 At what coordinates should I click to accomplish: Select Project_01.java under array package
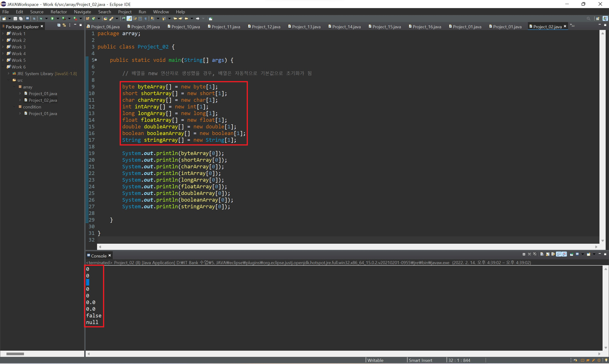43,93
